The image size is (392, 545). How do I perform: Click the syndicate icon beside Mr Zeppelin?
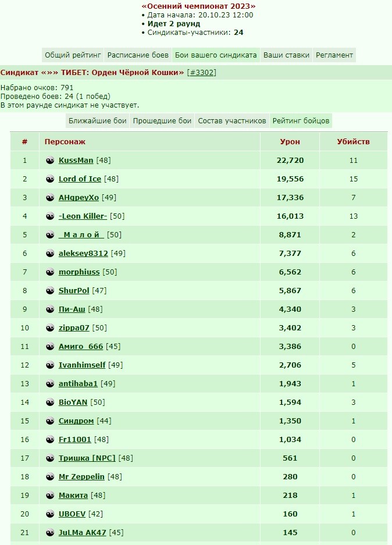click(50, 476)
